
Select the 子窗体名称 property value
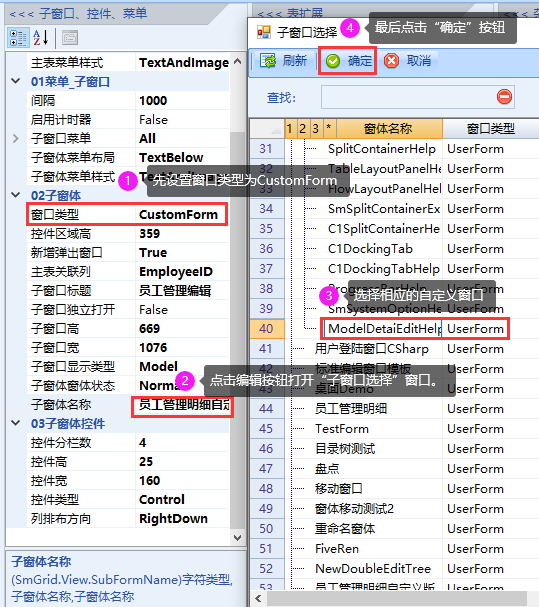pos(182,405)
